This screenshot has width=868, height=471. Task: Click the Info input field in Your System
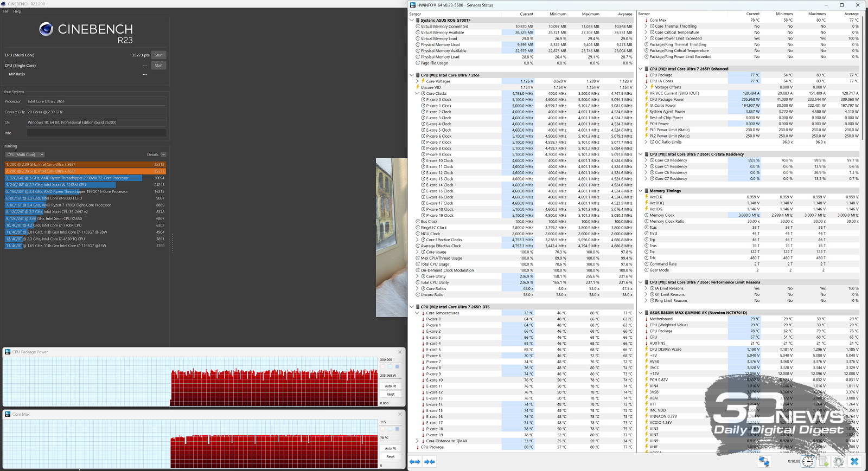[x=97, y=133]
